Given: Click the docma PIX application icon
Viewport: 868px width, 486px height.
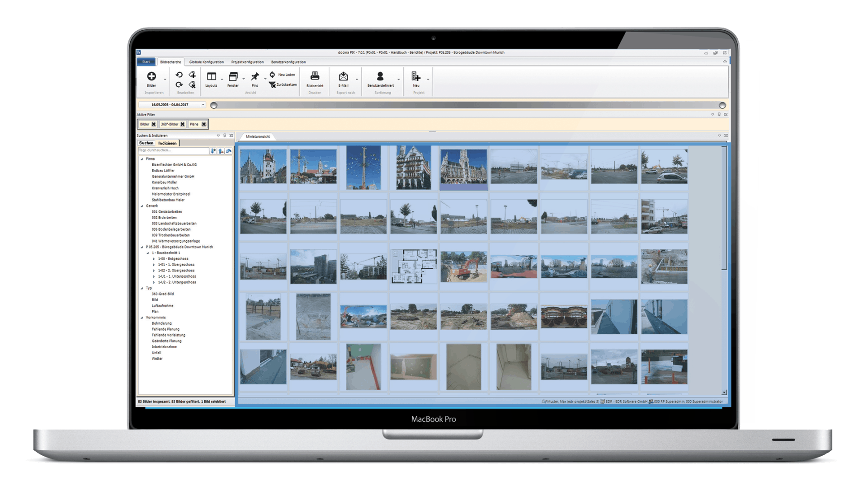Looking at the screenshot, I should (x=139, y=52).
